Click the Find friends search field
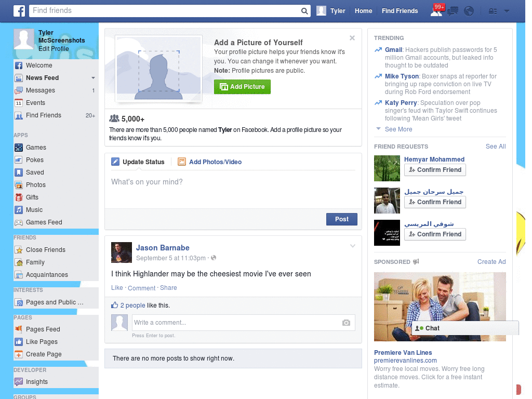Screen dimensions: 532x399 click(x=165, y=11)
